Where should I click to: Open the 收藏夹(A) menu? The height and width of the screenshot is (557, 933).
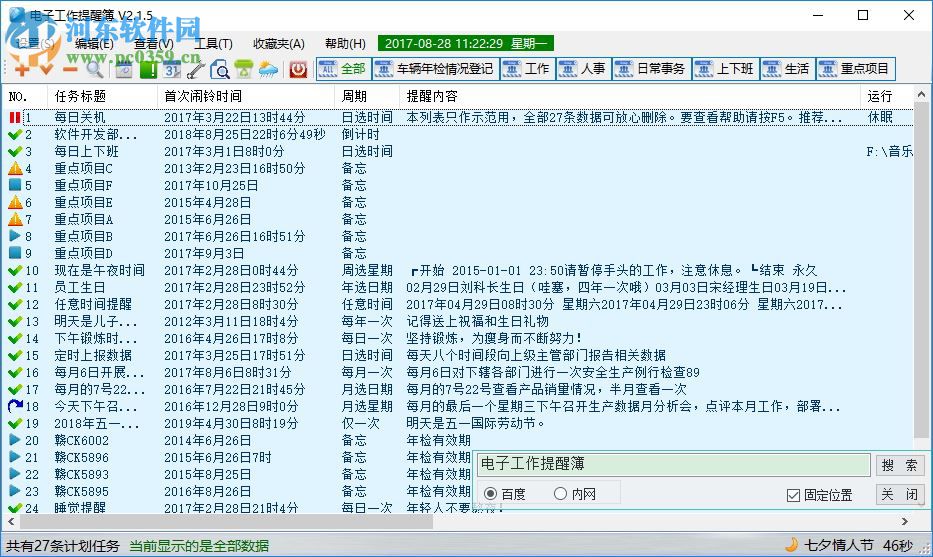coord(278,43)
